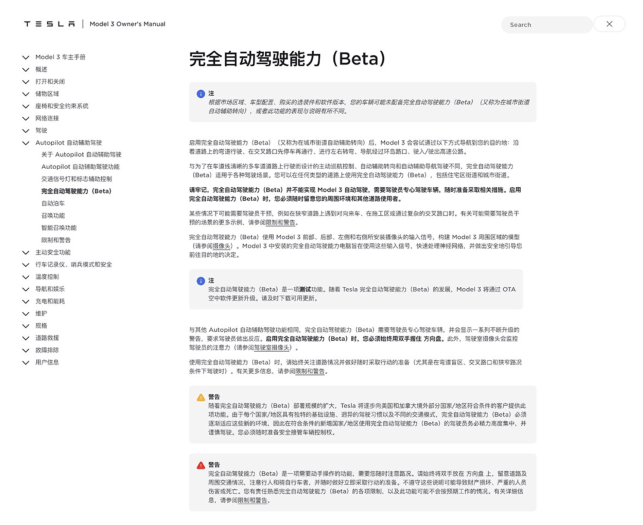Follow the 限制和警告 link in the red warning box
Viewport: 643px width, 525px height.
253,500
